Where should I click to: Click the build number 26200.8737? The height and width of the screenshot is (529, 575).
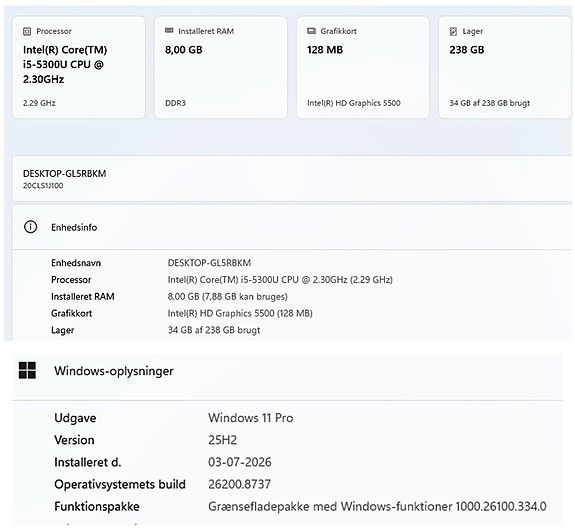click(239, 484)
